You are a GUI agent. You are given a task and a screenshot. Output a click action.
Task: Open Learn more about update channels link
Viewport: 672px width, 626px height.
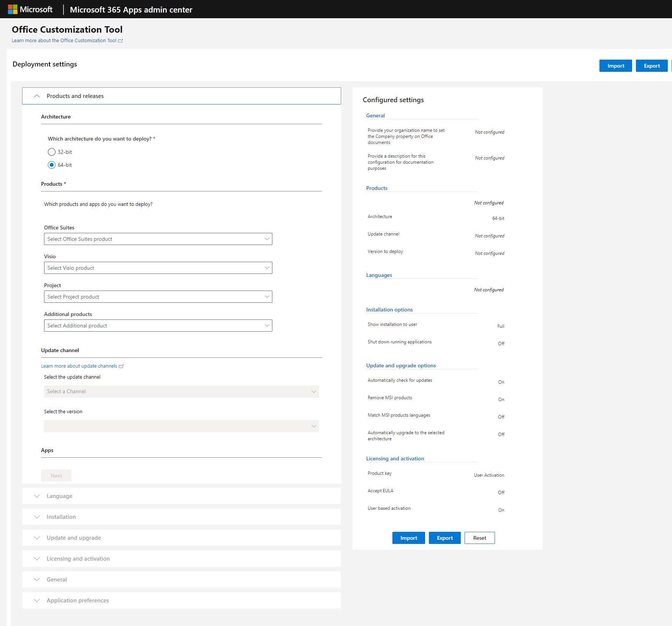pyautogui.click(x=79, y=366)
